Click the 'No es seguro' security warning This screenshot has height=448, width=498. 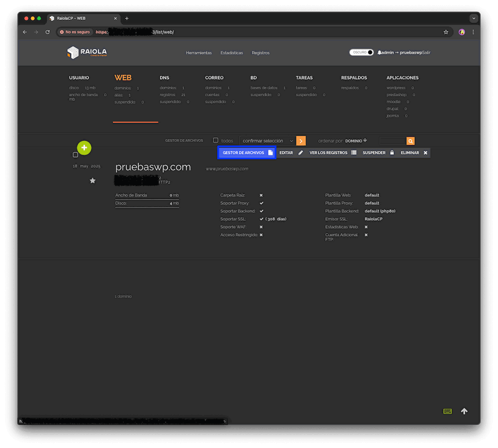[75, 32]
